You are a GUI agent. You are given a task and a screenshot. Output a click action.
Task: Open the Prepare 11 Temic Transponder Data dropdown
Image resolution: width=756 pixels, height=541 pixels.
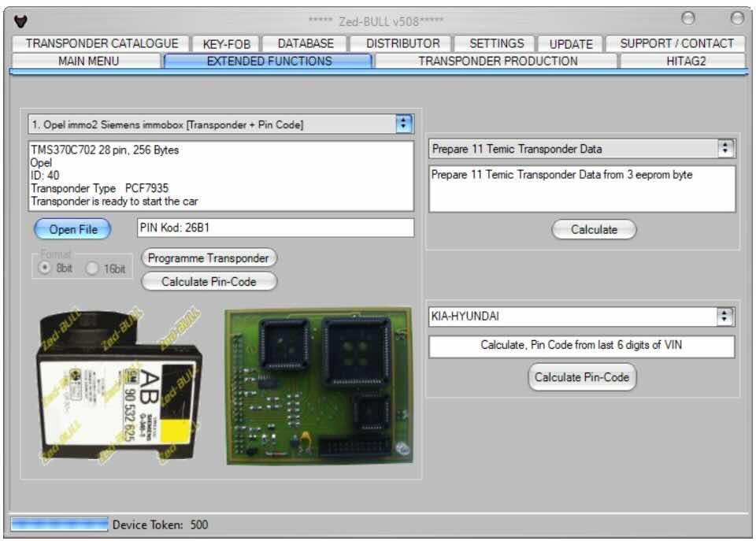pyautogui.click(x=725, y=149)
